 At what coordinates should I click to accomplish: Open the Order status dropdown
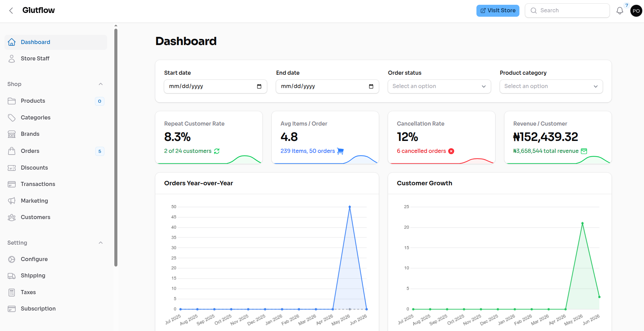(439, 86)
